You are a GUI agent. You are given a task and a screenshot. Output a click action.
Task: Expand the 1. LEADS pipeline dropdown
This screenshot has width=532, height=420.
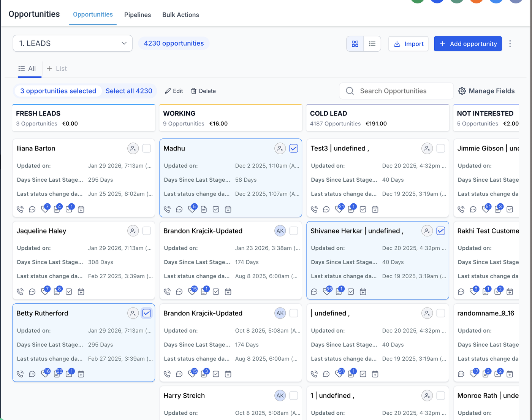click(73, 43)
